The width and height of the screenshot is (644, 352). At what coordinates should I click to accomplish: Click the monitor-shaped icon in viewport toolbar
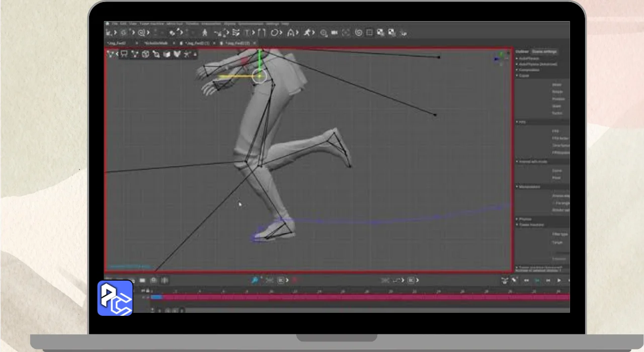124,54
